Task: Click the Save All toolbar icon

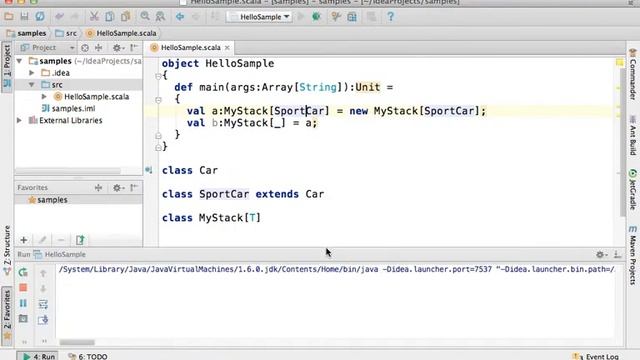Action: (x=24, y=17)
